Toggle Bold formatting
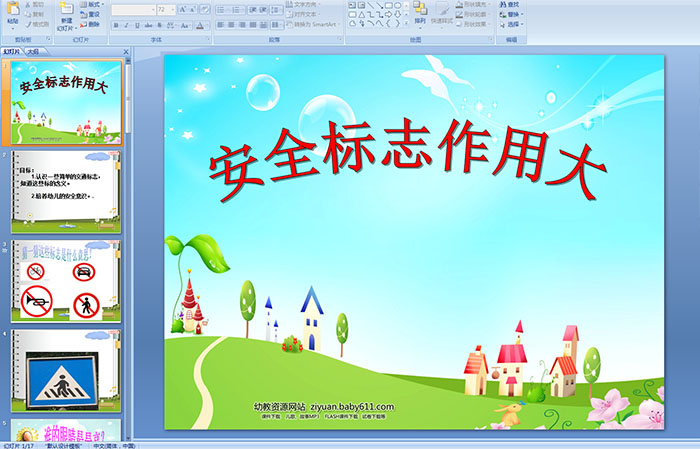700x449 pixels. (x=116, y=25)
